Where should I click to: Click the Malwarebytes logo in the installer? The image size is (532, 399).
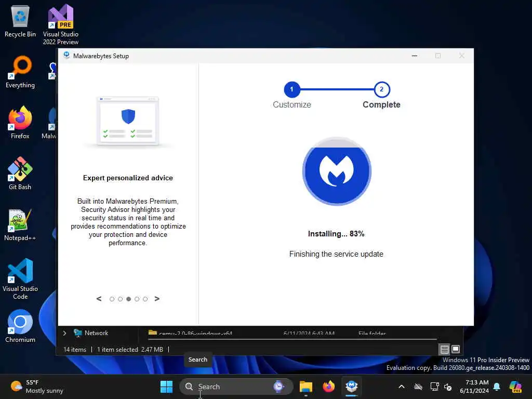337,171
